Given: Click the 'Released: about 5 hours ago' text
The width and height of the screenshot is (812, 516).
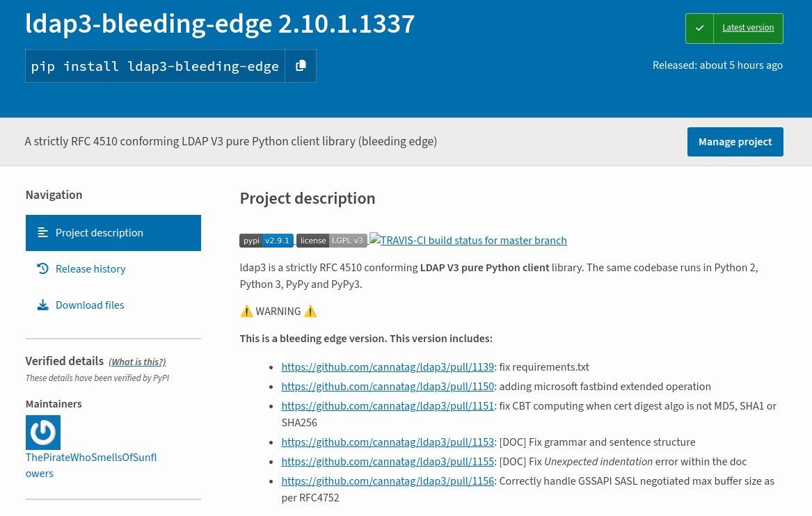Looking at the screenshot, I should [x=717, y=65].
